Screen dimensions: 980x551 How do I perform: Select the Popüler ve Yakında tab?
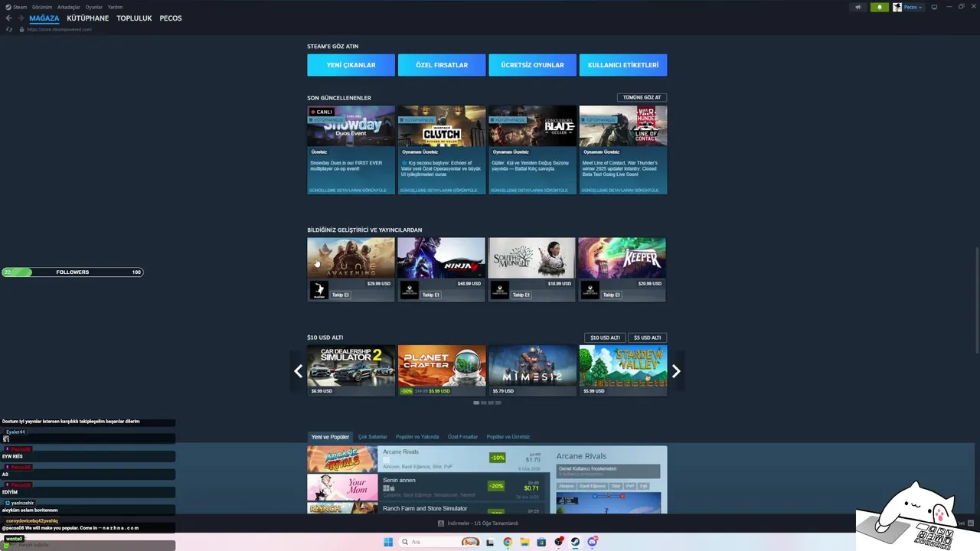click(417, 437)
